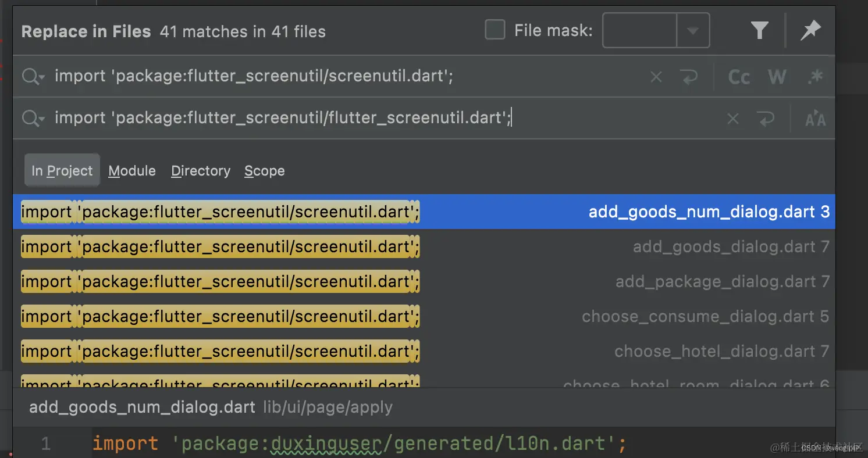The width and height of the screenshot is (868, 458).
Task: Clear the replace field text
Action: coord(733,119)
